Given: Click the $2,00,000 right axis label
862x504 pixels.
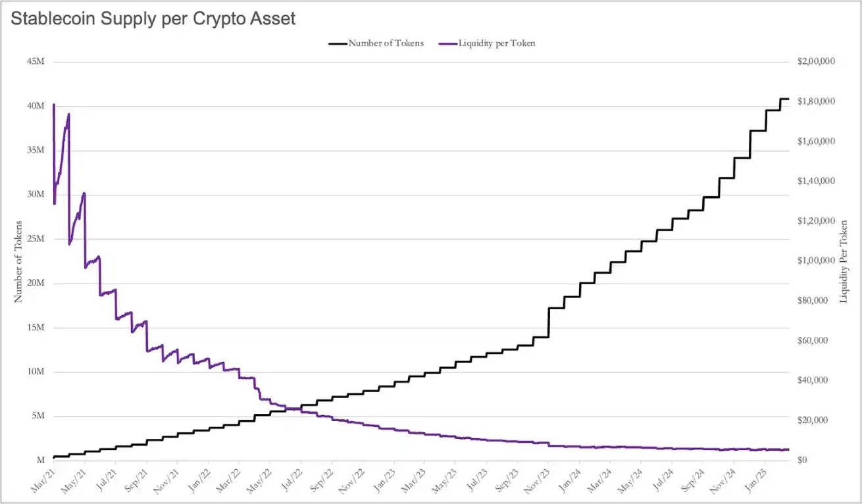Looking at the screenshot, I should tap(817, 61).
